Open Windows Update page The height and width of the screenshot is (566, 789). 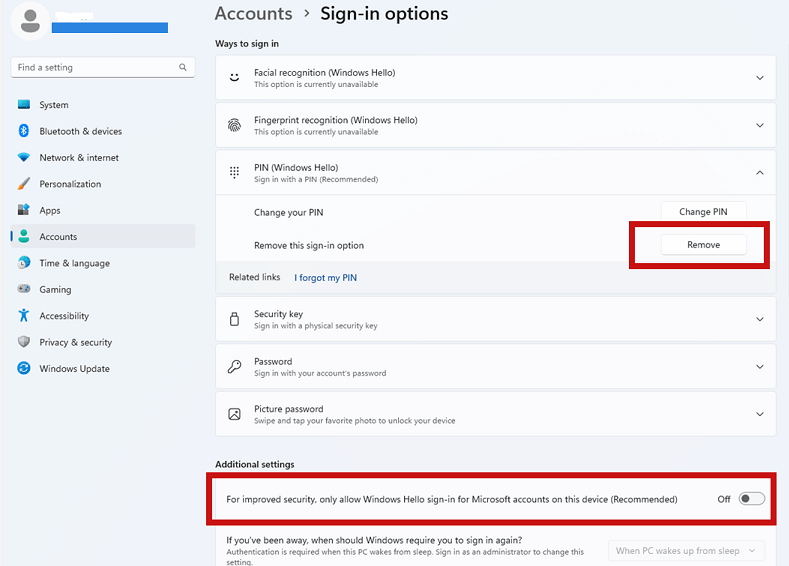coord(103,368)
